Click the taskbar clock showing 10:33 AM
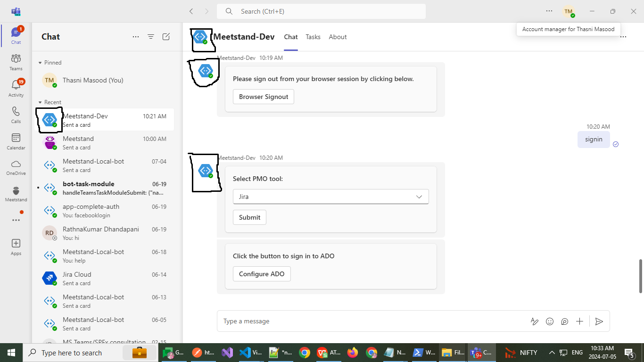This screenshot has width=644, height=362. point(603,353)
